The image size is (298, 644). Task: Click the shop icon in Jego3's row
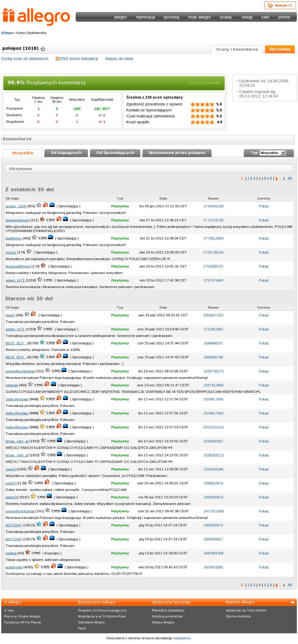tap(37, 468)
